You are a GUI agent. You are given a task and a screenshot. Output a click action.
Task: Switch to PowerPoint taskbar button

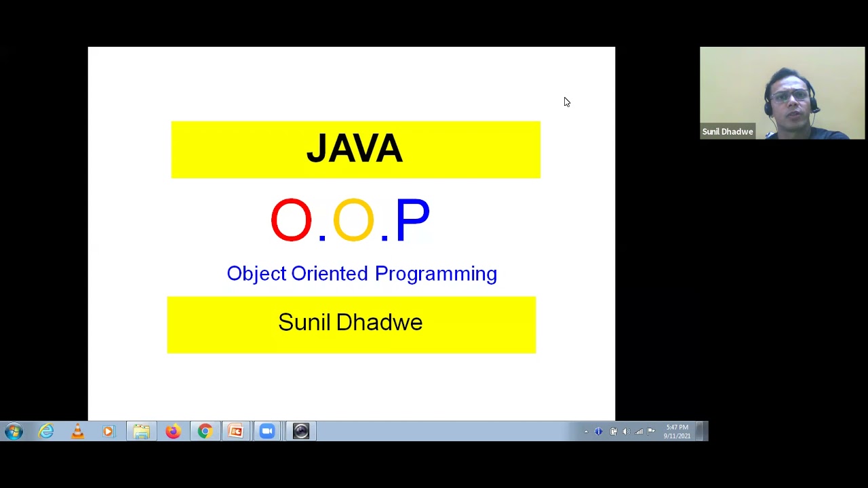coord(236,431)
